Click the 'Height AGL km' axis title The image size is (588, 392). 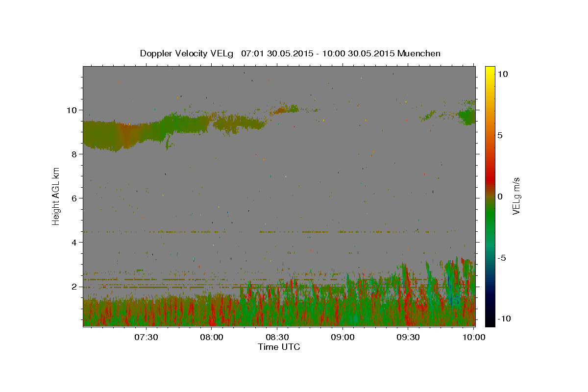click(56, 196)
